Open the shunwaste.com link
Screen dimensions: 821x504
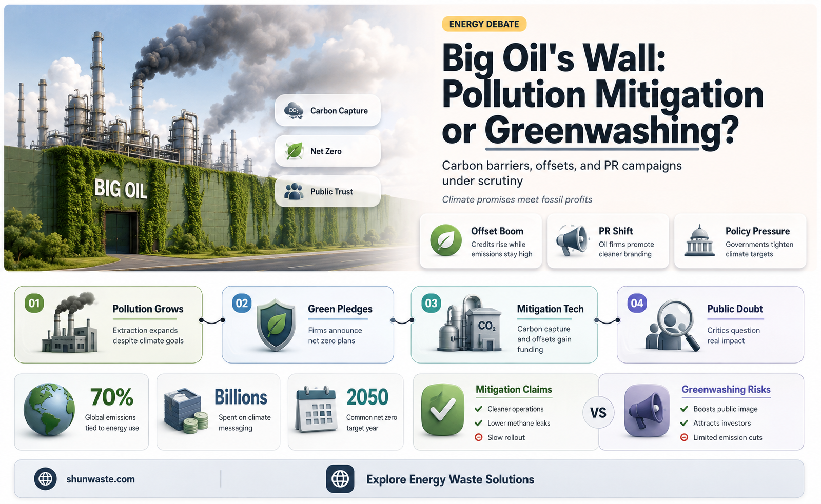[x=101, y=479]
